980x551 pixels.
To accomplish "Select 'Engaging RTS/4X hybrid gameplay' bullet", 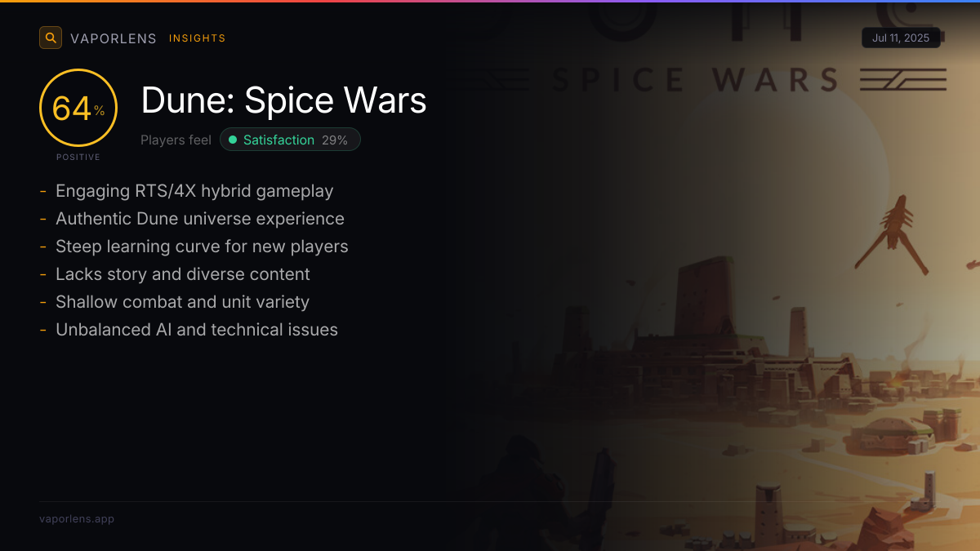I will pyautogui.click(x=194, y=191).
